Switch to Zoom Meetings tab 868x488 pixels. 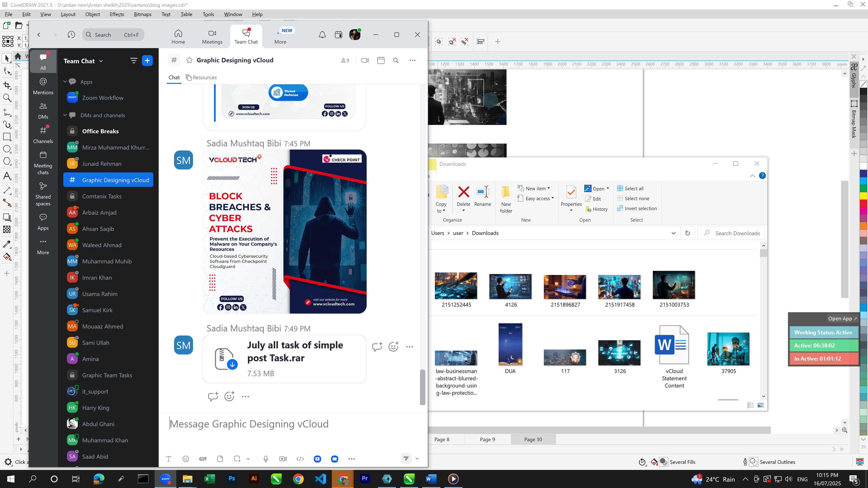tap(212, 36)
